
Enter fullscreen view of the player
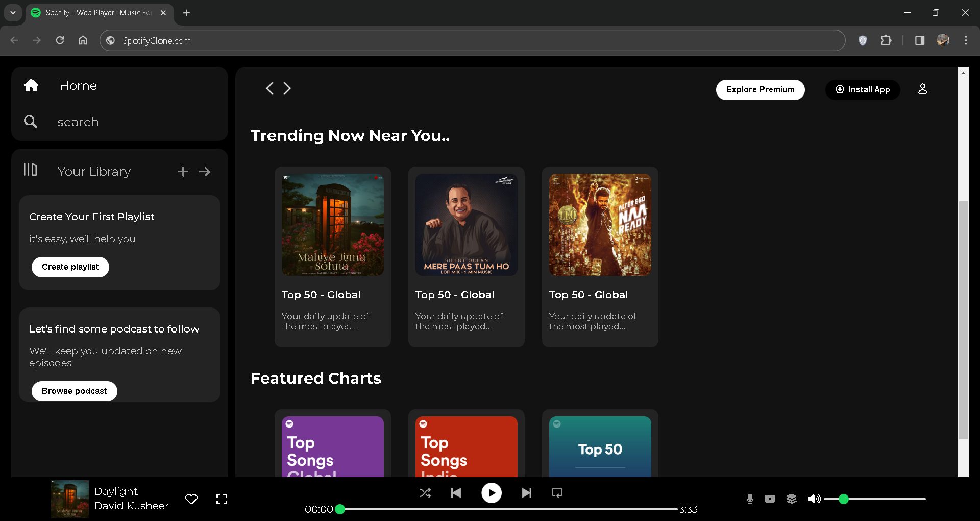pyautogui.click(x=222, y=499)
